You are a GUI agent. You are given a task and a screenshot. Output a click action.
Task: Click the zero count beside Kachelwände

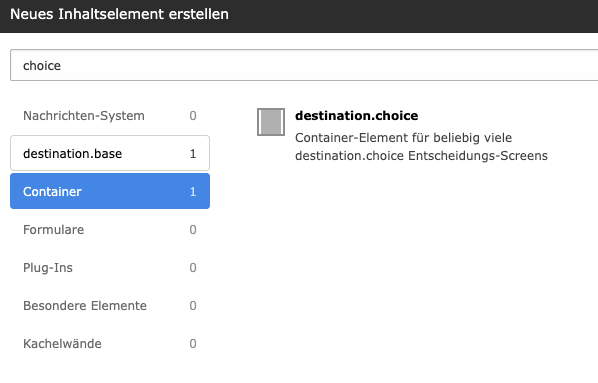(x=193, y=344)
